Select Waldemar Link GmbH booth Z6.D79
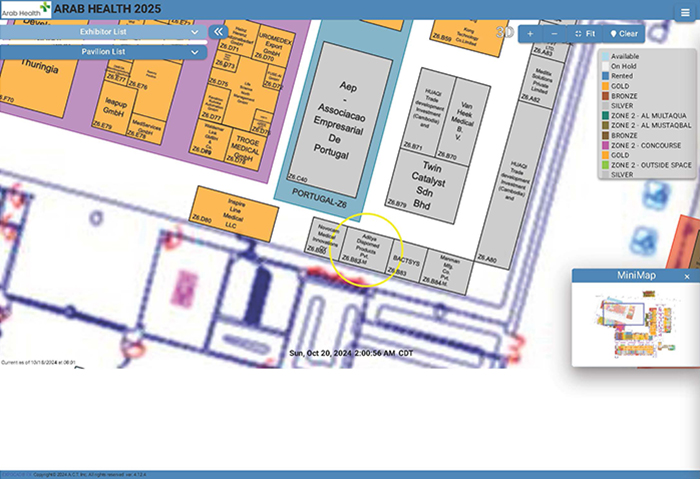Viewport: 700px width, 479px height. click(x=210, y=138)
